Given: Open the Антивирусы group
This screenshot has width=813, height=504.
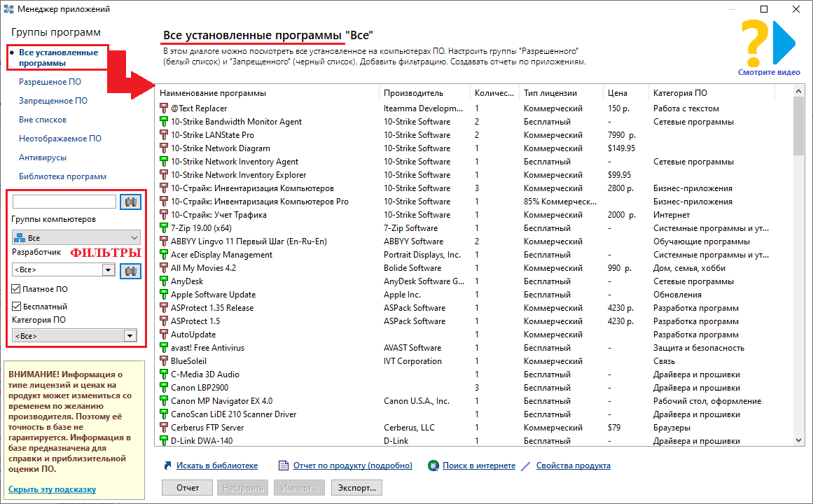Looking at the screenshot, I should tap(43, 157).
